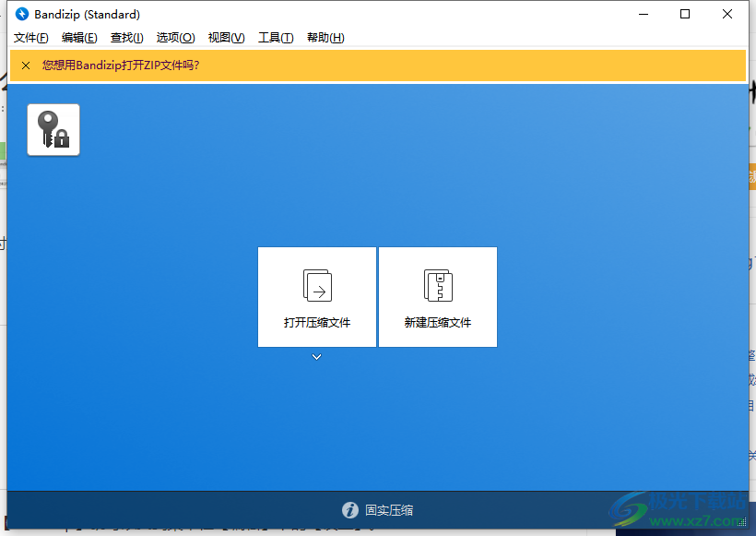Expand recent files chevron below 打开压缩文件
The width and height of the screenshot is (756, 536).
click(x=317, y=357)
